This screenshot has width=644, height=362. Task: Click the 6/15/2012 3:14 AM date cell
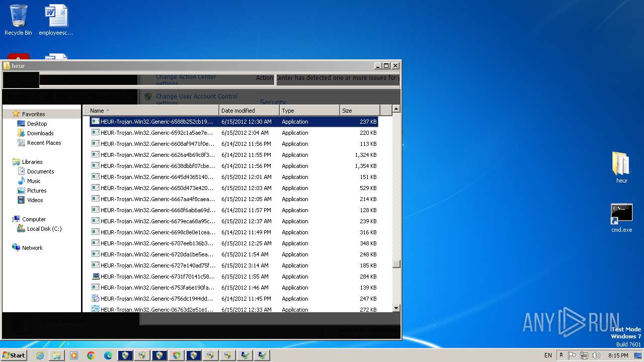(x=245, y=265)
